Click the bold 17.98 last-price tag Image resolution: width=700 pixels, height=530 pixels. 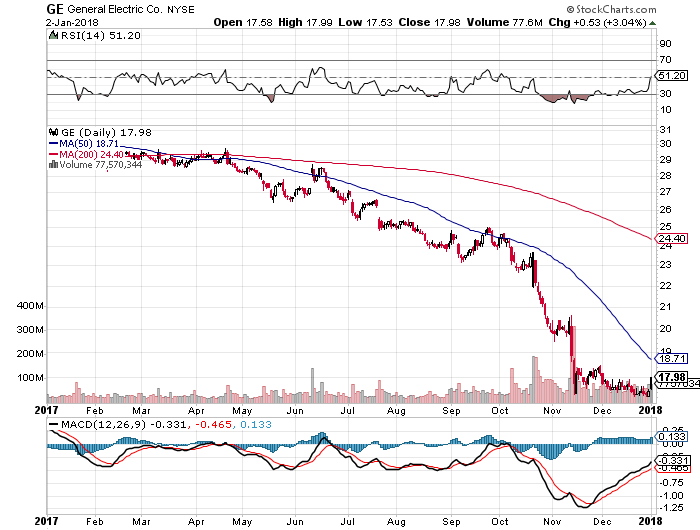point(672,377)
